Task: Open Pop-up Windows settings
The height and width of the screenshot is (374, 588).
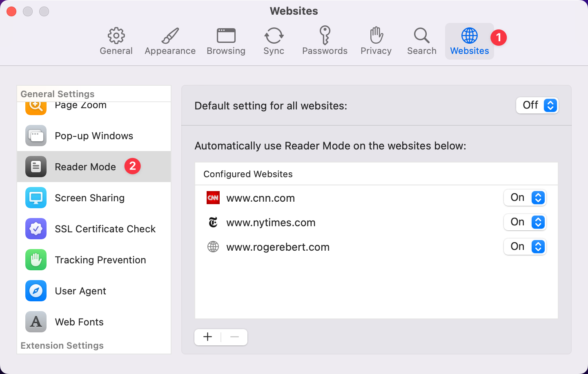Action: pos(94,136)
